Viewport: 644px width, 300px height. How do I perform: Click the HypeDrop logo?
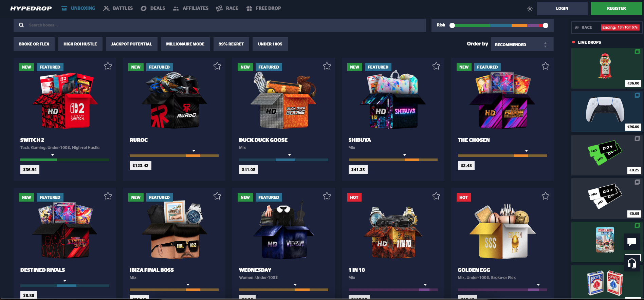[x=31, y=8]
